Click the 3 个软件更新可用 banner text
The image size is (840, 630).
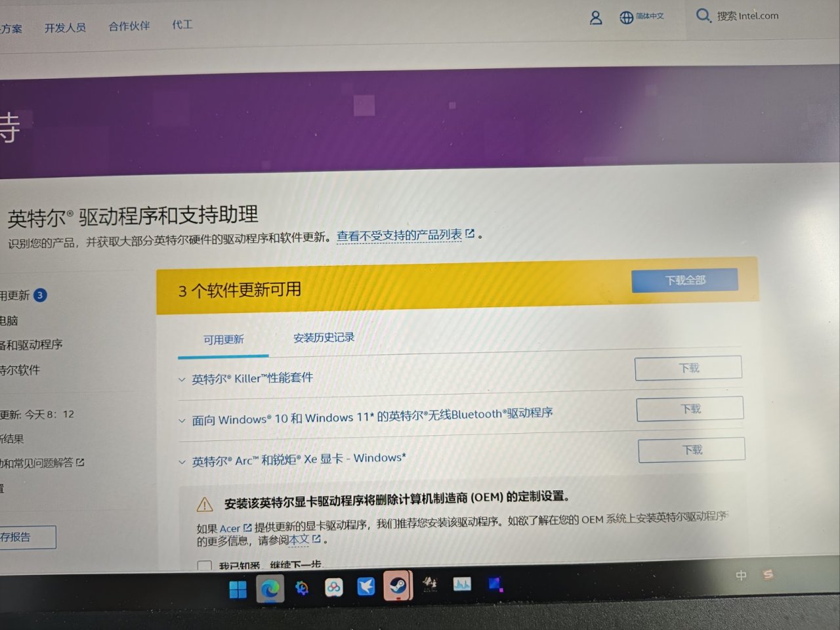click(x=240, y=290)
